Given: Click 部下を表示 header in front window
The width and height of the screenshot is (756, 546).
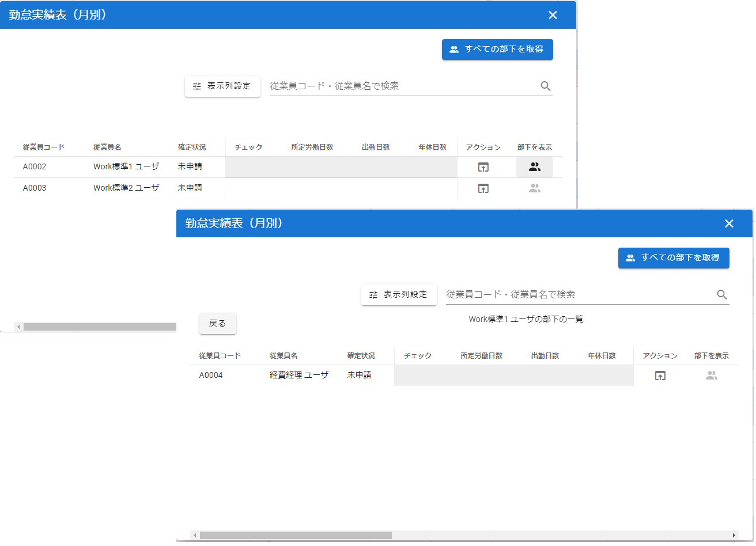Looking at the screenshot, I should (712, 356).
